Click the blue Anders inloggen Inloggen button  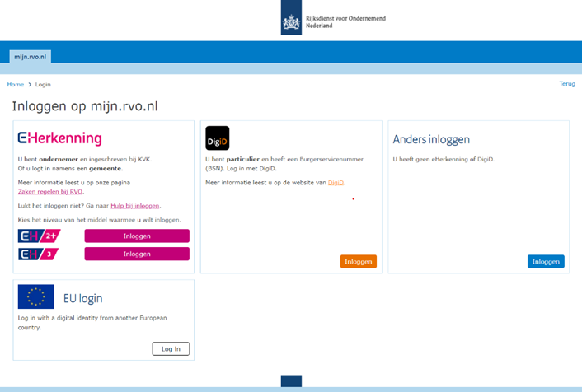pos(546,261)
